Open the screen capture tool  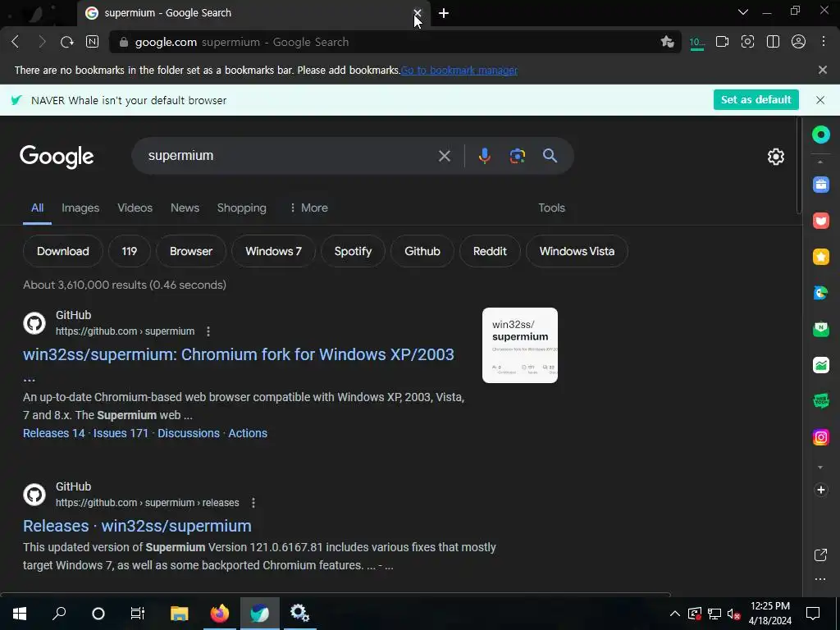(x=747, y=42)
